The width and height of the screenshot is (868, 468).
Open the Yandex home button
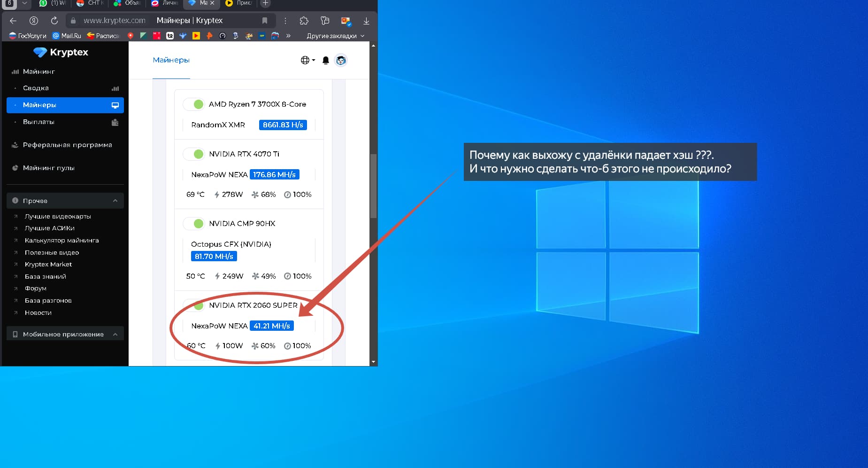[x=34, y=21]
